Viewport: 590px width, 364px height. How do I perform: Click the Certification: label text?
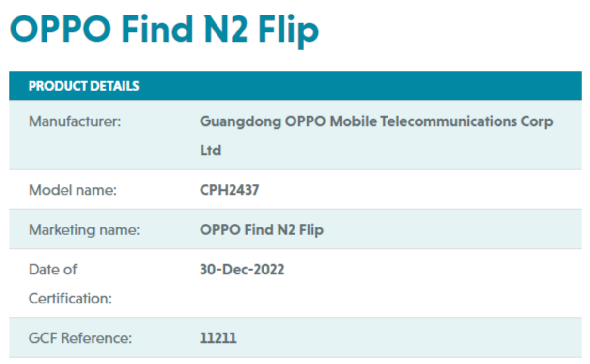click(x=70, y=299)
